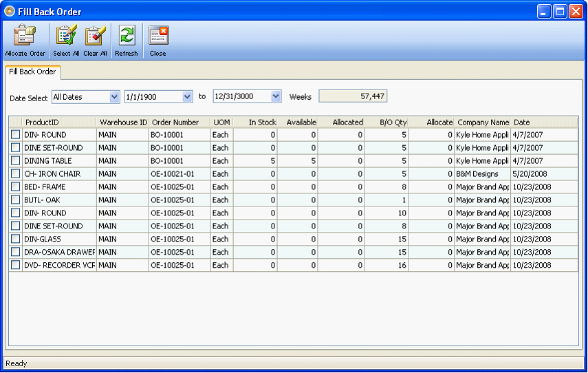Sort by Available column header

pyautogui.click(x=297, y=122)
